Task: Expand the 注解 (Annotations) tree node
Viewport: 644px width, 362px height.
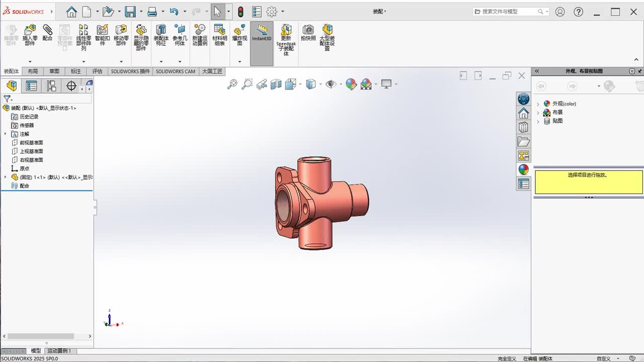Action: click(x=6, y=134)
